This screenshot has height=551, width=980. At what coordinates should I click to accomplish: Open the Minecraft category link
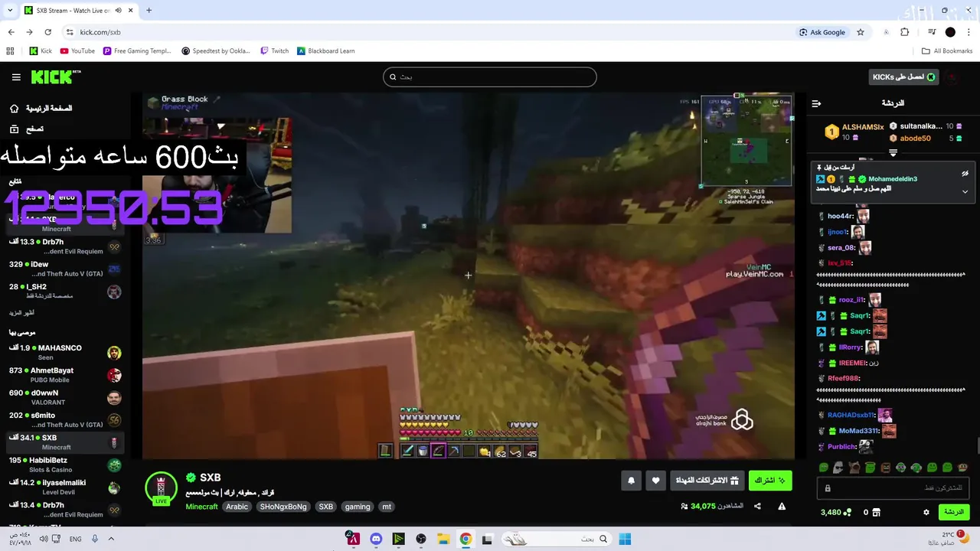point(201,507)
